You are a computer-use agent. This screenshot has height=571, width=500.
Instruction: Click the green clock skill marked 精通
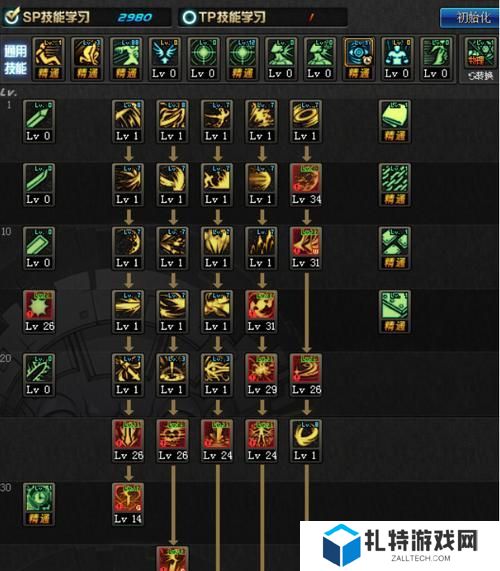coord(39,504)
